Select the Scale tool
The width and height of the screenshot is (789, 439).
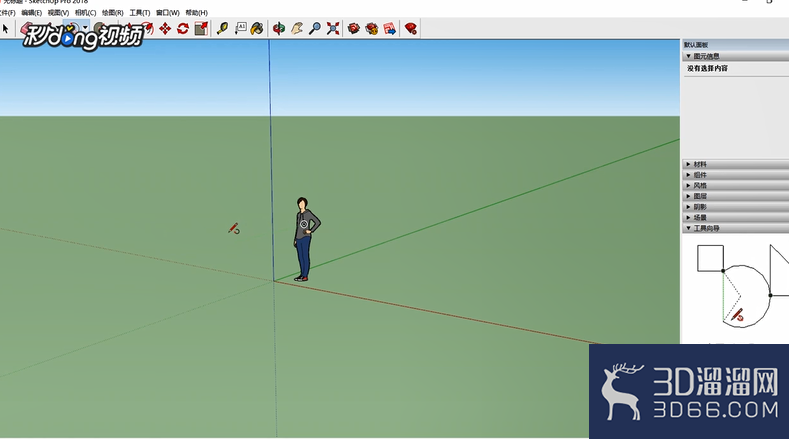pos(201,29)
